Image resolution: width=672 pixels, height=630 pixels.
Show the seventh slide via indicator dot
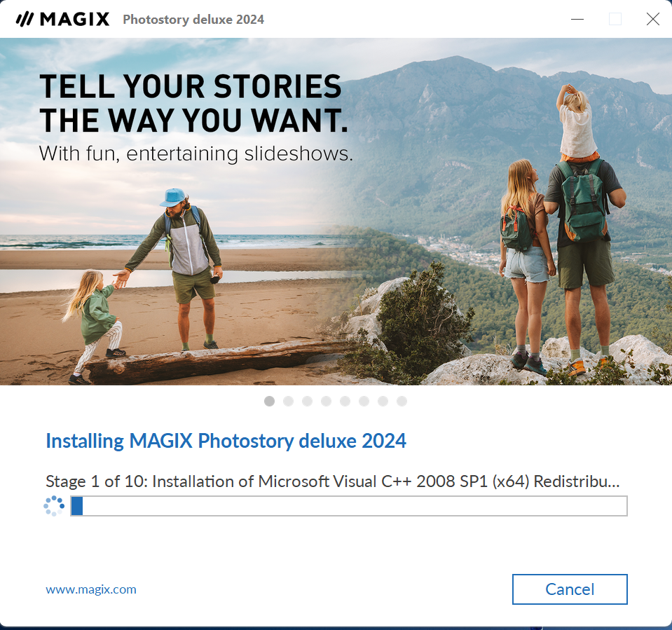(x=383, y=401)
